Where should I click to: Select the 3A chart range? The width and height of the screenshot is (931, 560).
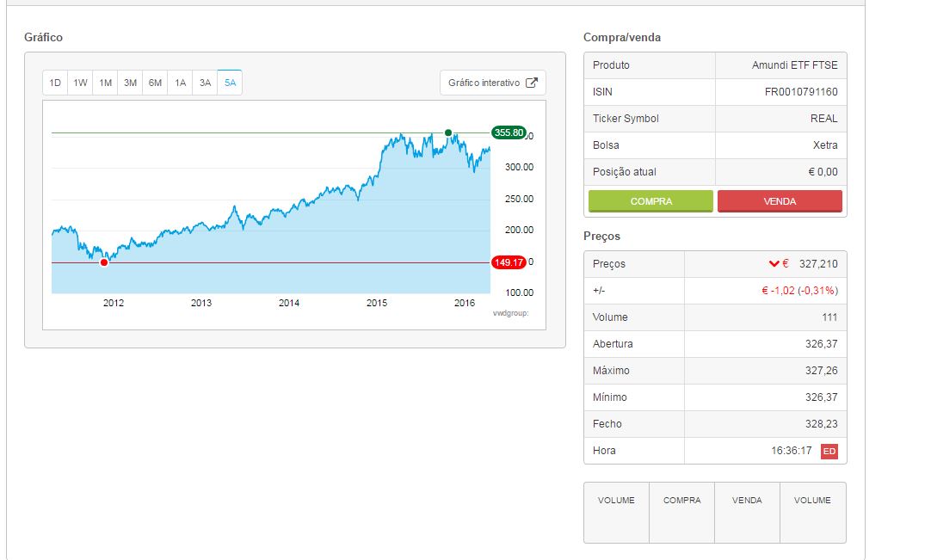point(205,83)
